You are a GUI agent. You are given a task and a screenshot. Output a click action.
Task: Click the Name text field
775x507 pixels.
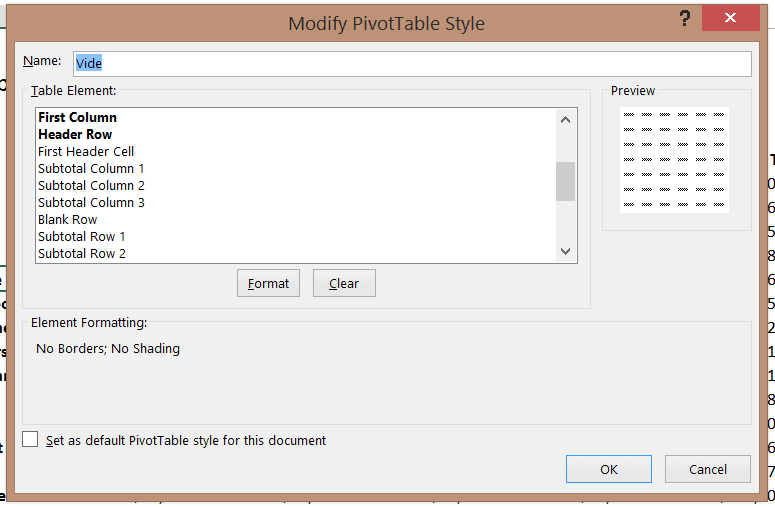(x=412, y=63)
